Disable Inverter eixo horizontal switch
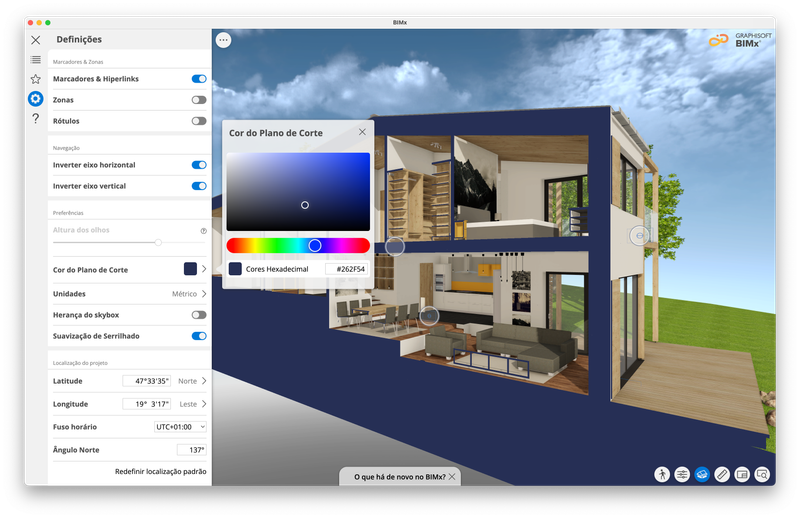 tap(199, 165)
